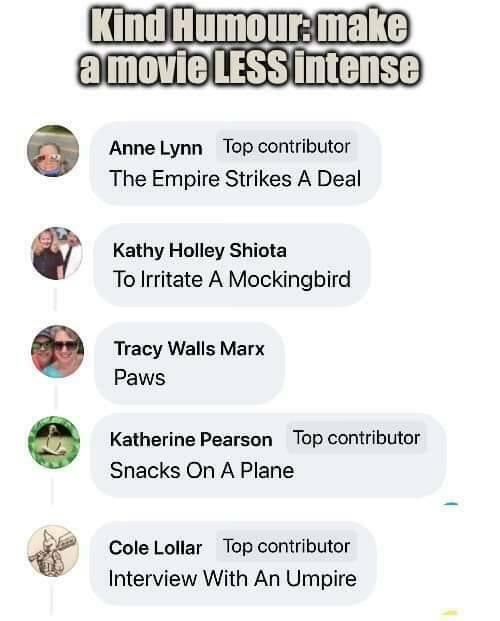Select the comment The Empire Strikes A Deal
Image resolution: width=500 pixels, height=621 pixels.
pyautogui.click(x=235, y=179)
